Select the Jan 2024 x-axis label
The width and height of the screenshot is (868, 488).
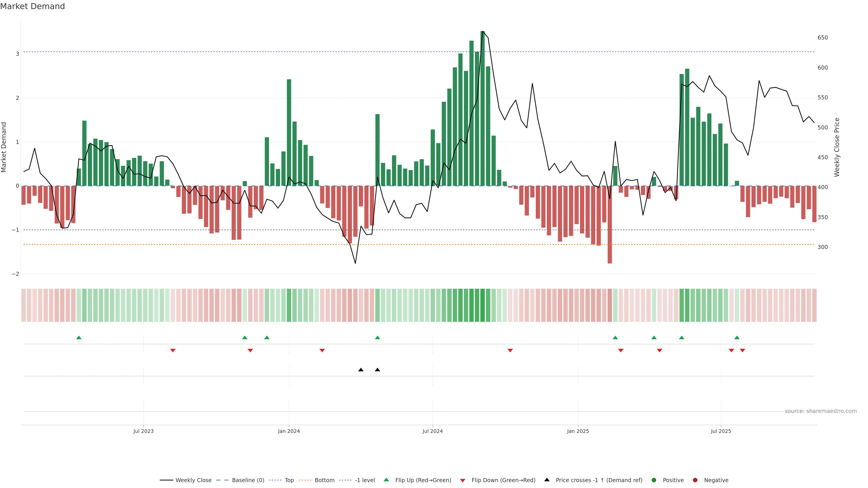coord(289,432)
